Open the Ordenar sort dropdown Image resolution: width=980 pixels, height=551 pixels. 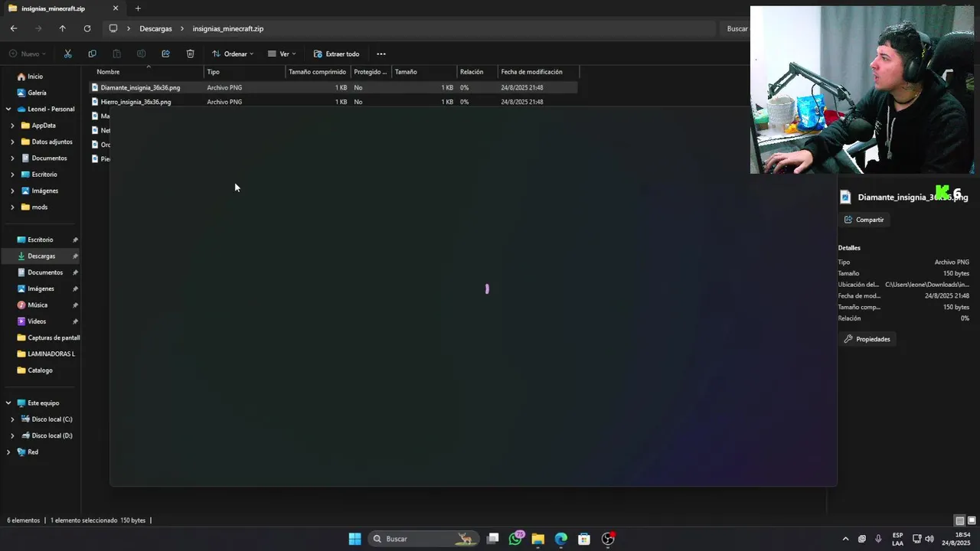233,54
